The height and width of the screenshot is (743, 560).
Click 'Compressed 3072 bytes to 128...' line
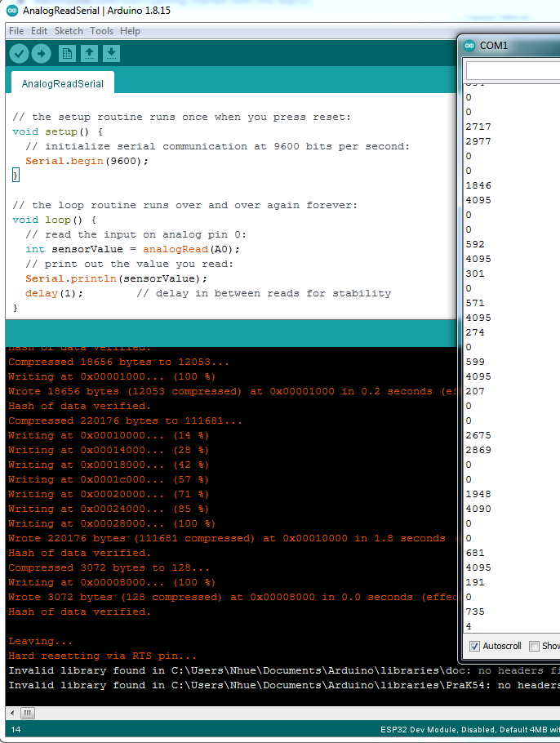[x=109, y=567]
